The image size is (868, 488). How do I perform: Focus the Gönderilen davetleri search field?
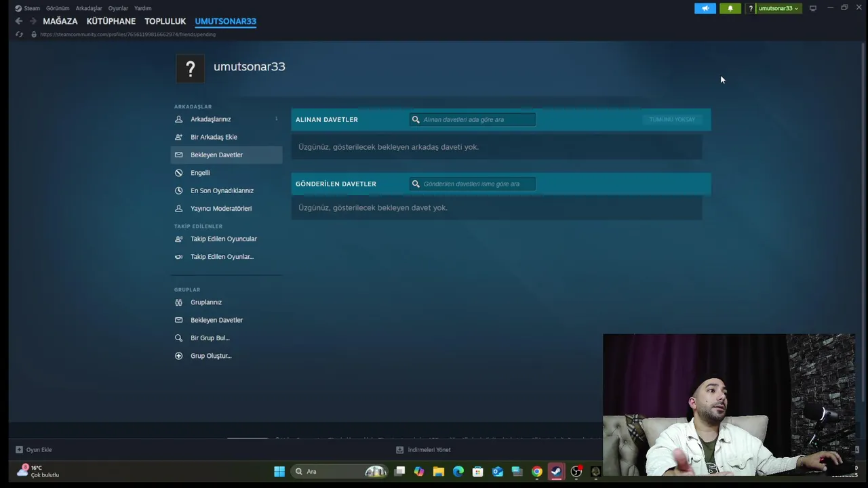coord(473,184)
